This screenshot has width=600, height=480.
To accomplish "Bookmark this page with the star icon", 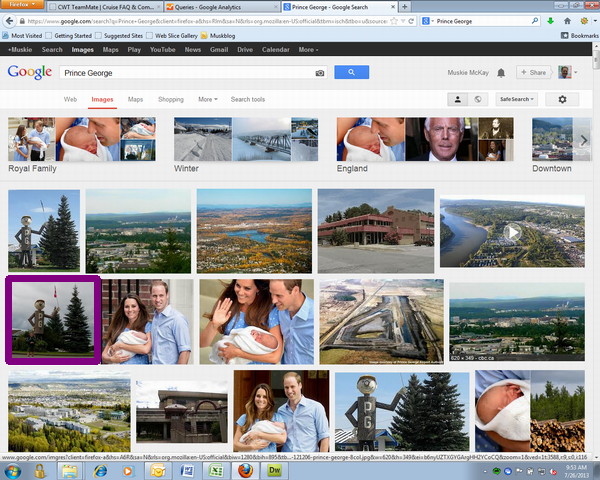I will pyautogui.click(x=394, y=21).
